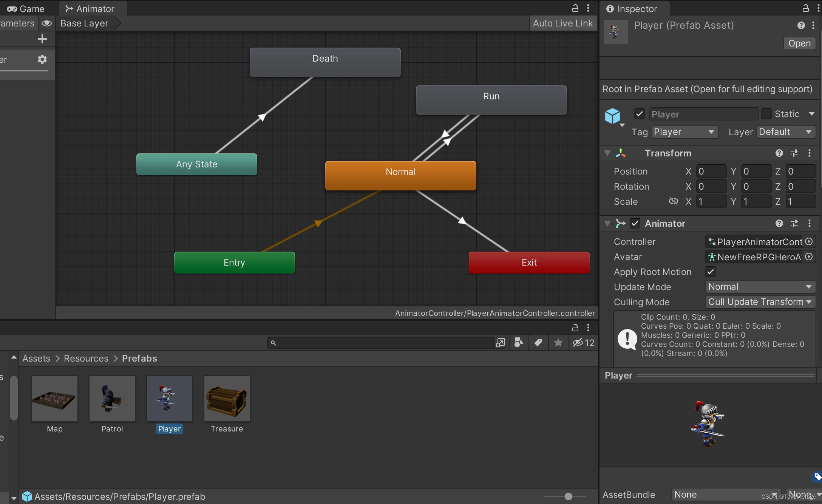Enable the Static checkbox for Player
This screenshot has height=504, width=822.
point(767,114)
